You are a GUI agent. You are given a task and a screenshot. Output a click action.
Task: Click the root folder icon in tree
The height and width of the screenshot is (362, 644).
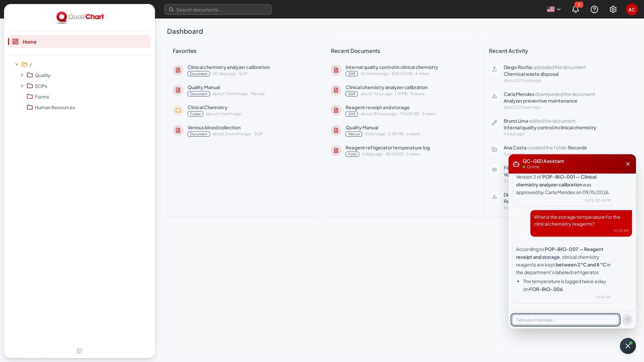pos(25,64)
